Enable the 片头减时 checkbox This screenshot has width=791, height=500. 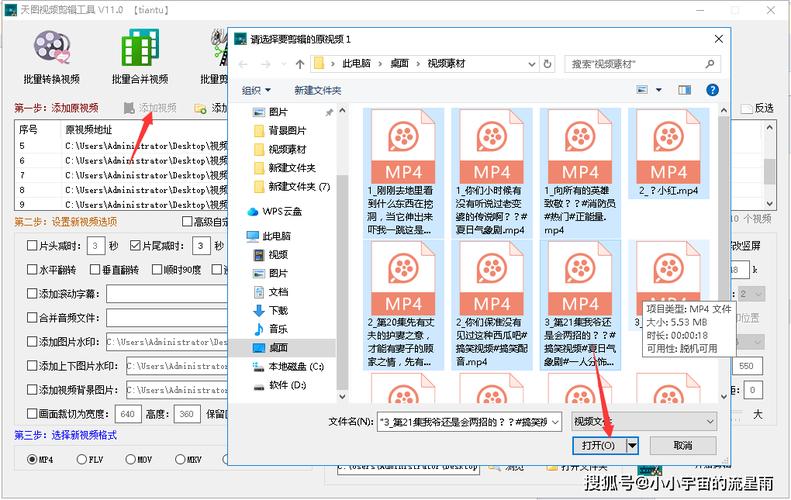(32, 246)
